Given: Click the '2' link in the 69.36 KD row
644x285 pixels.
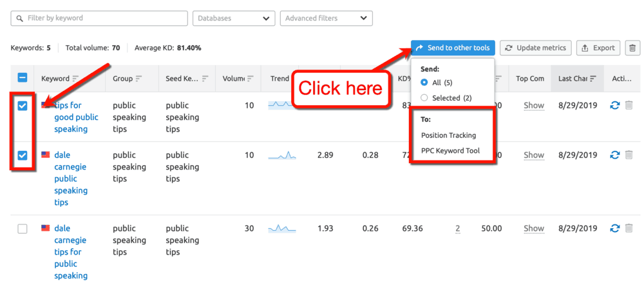Looking at the screenshot, I should tap(457, 229).
